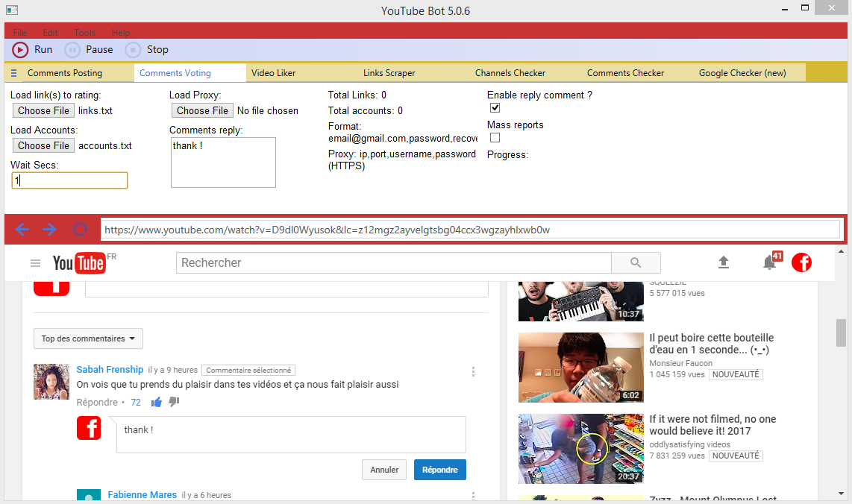
Task: Open the If it were not filmed title
Action: tap(712, 425)
